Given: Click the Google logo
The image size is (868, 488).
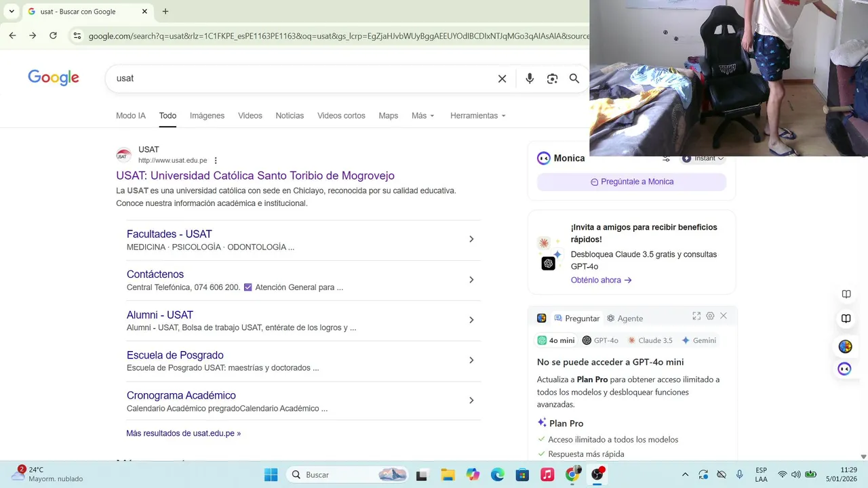Looking at the screenshot, I should (54, 78).
